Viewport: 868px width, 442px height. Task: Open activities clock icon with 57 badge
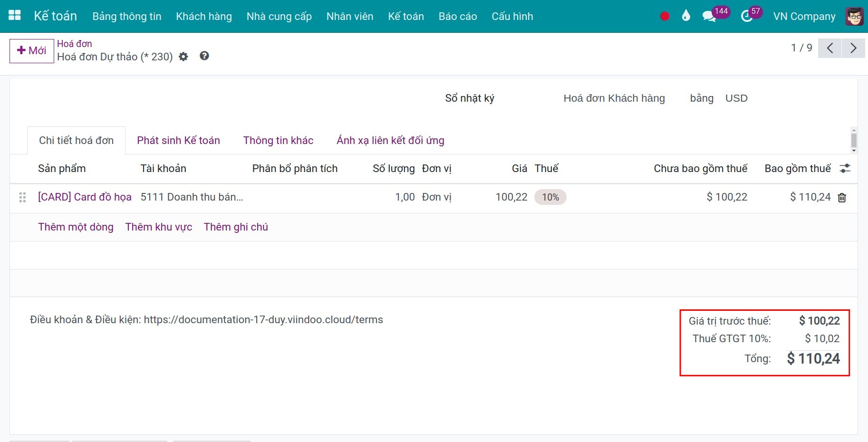click(x=747, y=17)
